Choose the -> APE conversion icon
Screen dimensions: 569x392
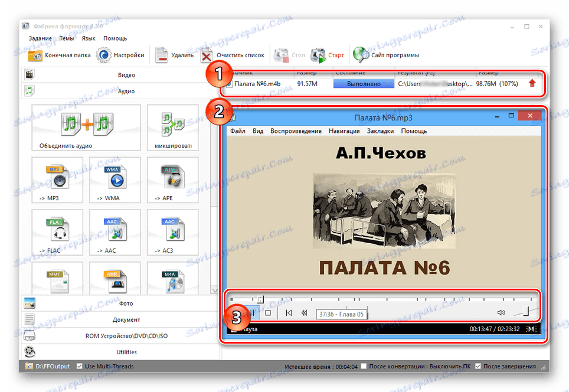[173, 179]
